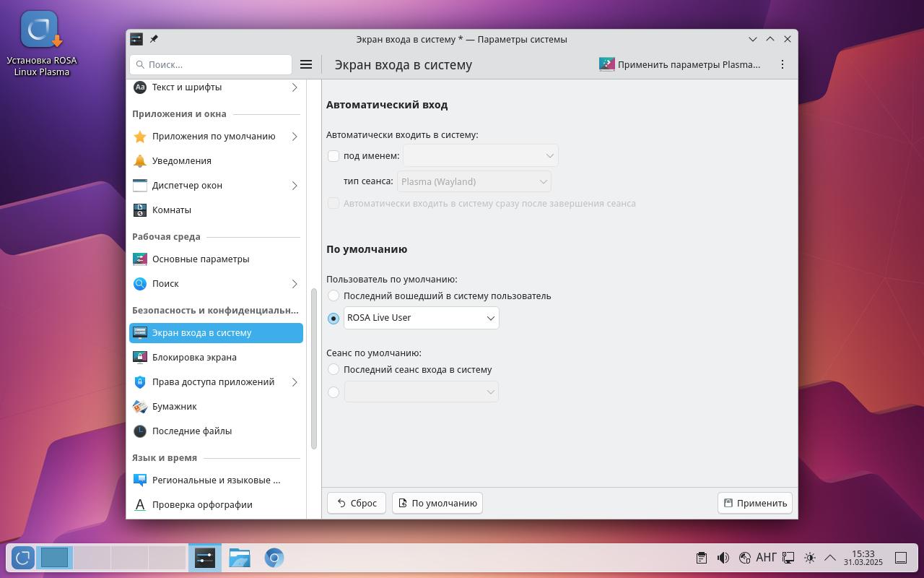Expand 'Права доступа приложений' submenu arrow
Screen dimensions: 924x578
point(295,382)
